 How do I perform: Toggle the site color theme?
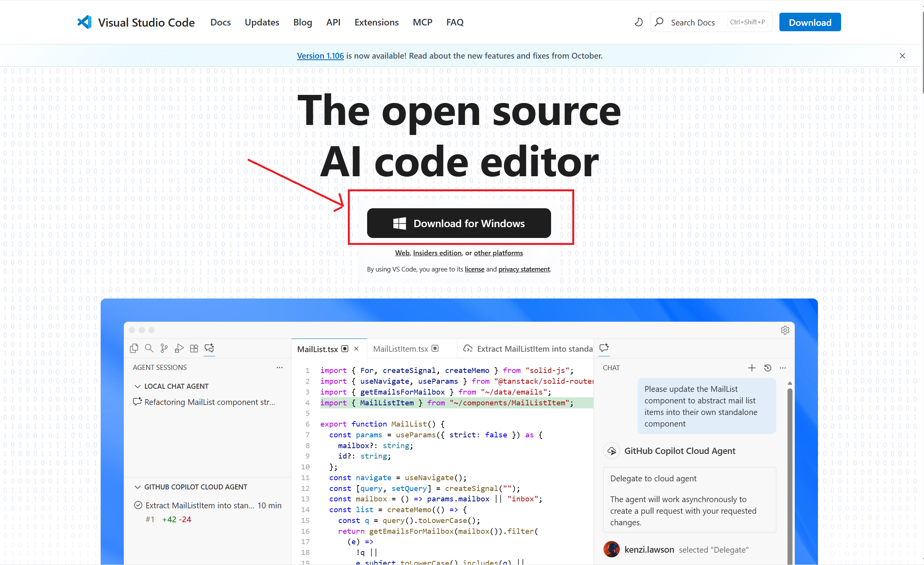click(x=638, y=22)
